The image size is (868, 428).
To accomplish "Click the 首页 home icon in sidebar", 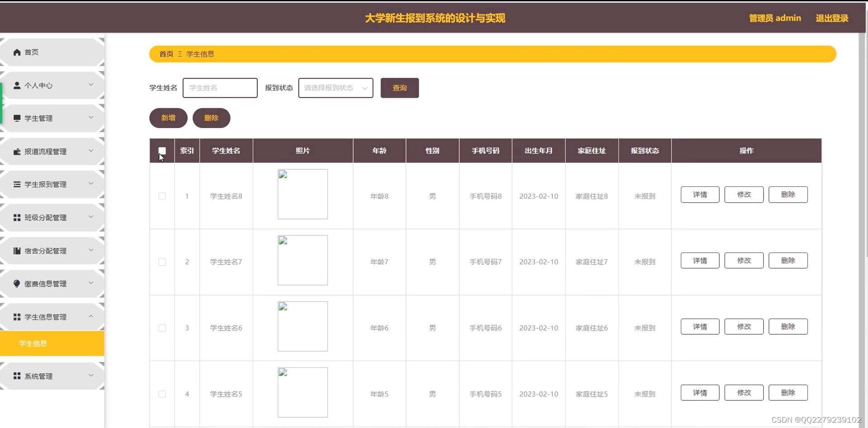I will pos(17,52).
